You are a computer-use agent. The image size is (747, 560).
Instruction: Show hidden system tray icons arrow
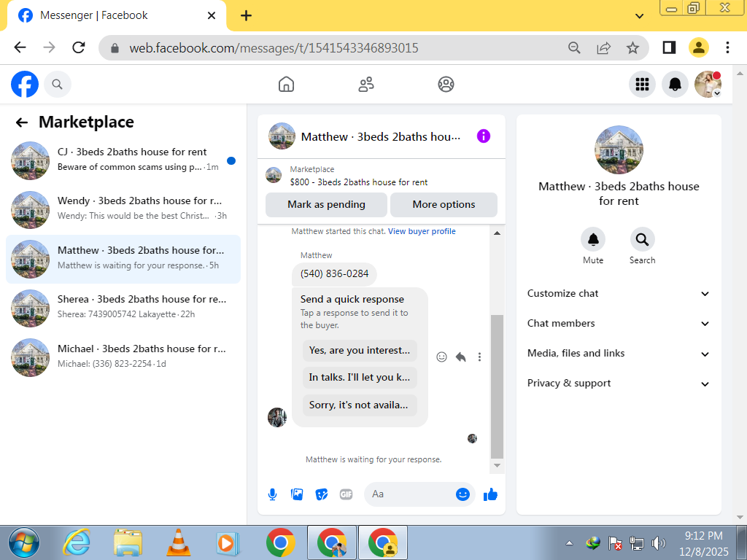[569, 543]
